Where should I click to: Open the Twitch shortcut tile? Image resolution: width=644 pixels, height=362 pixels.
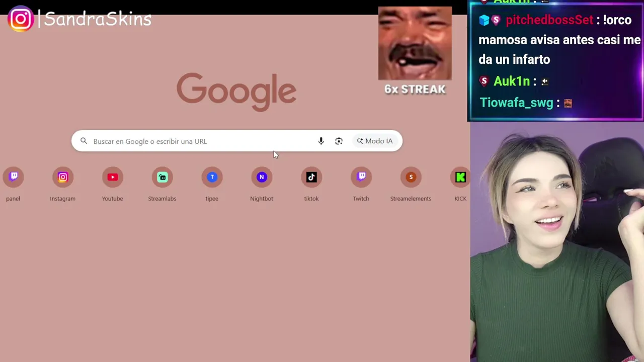click(x=361, y=184)
